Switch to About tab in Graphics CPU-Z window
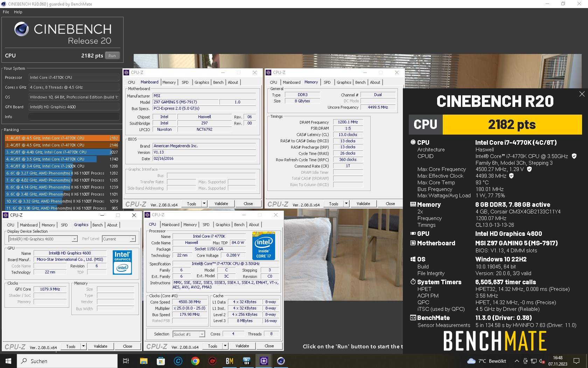588x368 pixels. coord(112,225)
